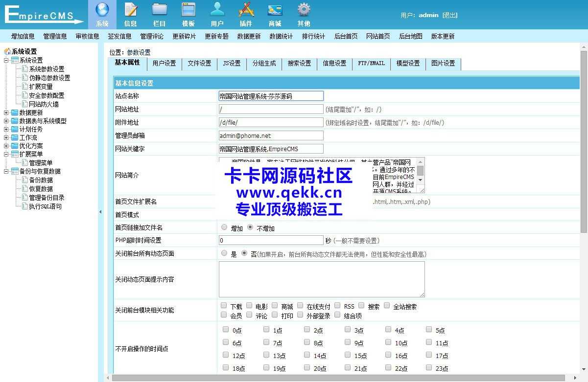Screen dimensions: 588x382
Task: Click in the 站点名称 input field
Action: tap(271, 96)
